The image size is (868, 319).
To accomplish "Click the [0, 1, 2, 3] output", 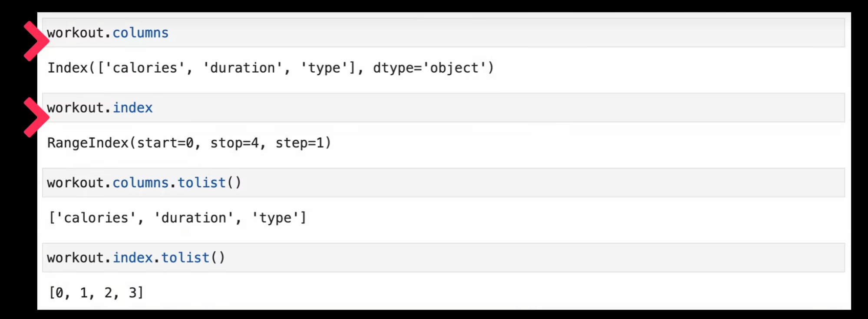I will [x=96, y=293].
